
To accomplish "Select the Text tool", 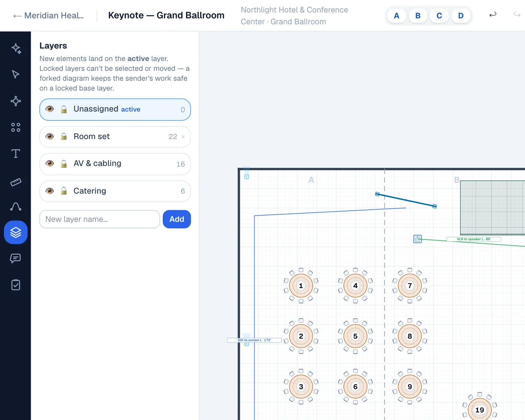I will pyautogui.click(x=16, y=154).
